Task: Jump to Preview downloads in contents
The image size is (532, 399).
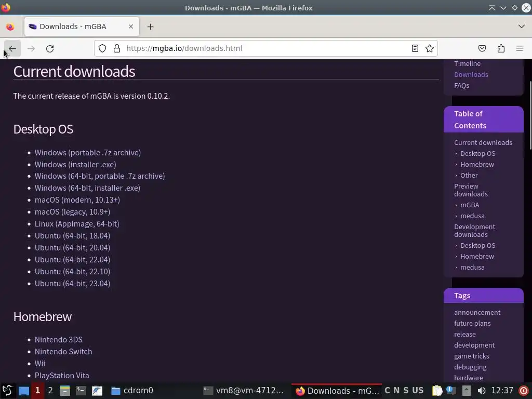Action: click(x=471, y=190)
